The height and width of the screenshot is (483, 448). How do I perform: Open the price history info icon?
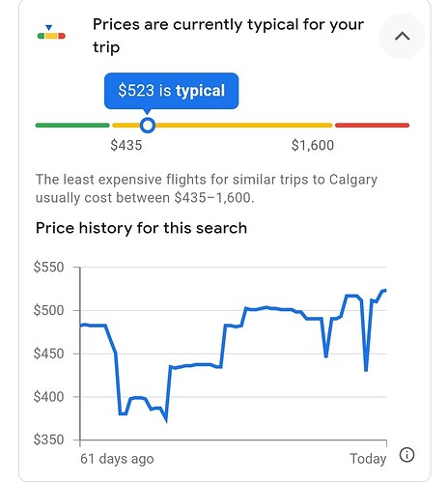(x=407, y=455)
